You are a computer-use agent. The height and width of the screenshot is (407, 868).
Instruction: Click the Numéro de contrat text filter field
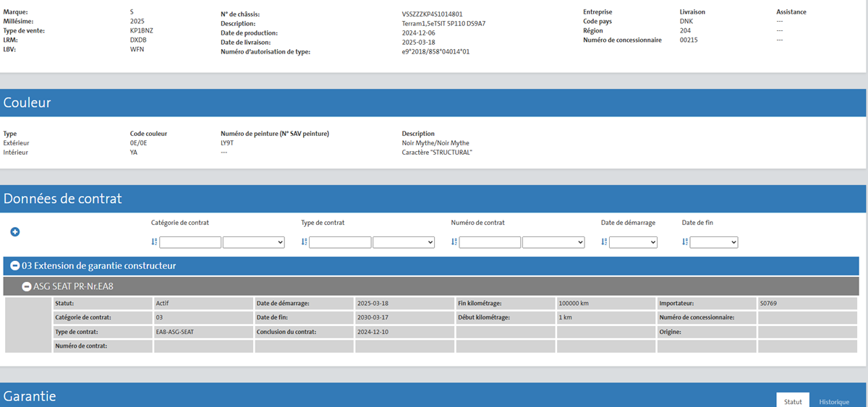(490, 242)
